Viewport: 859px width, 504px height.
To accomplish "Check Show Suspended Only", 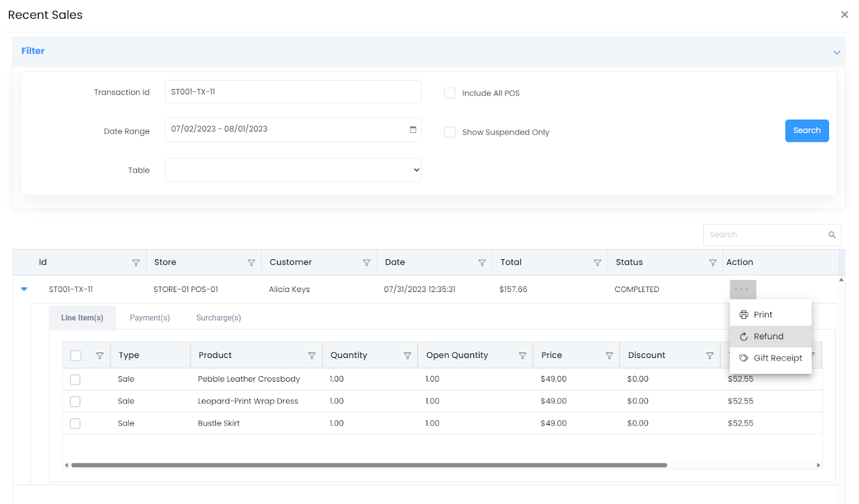I will (x=449, y=132).
